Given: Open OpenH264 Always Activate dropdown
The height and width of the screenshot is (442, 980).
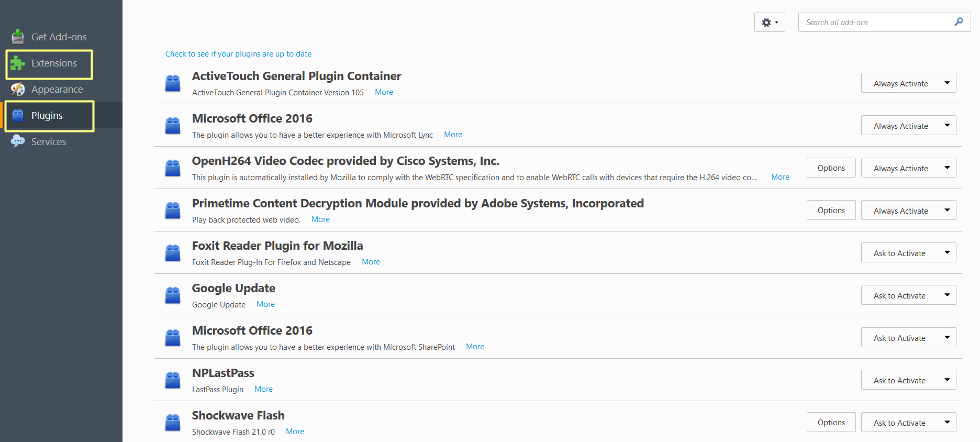Looking at the screenshot, I should pyautogui.click(x=908, y=168).
